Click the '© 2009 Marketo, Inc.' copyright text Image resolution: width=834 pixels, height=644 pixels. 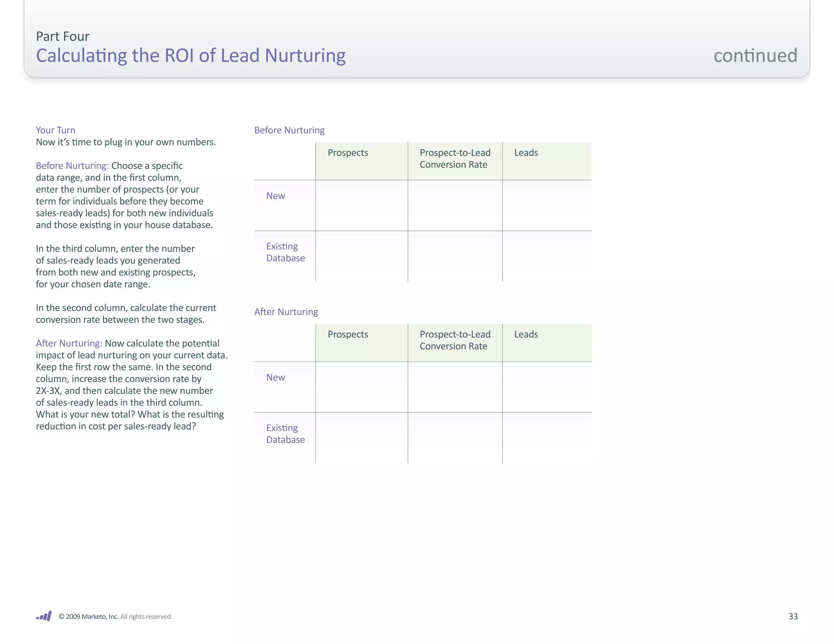coord(88,616)
